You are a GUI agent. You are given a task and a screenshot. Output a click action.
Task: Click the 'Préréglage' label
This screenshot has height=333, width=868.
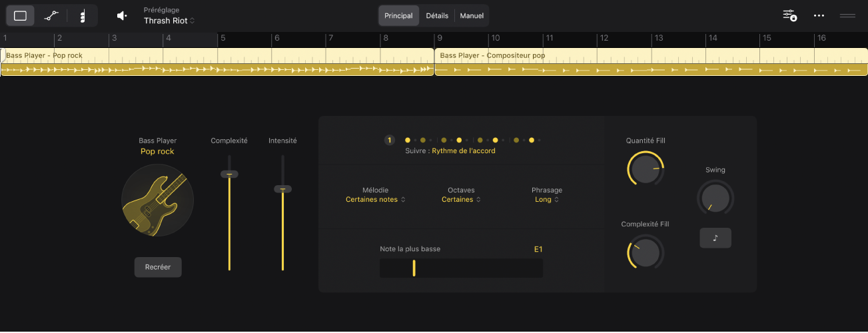point(161,10)
